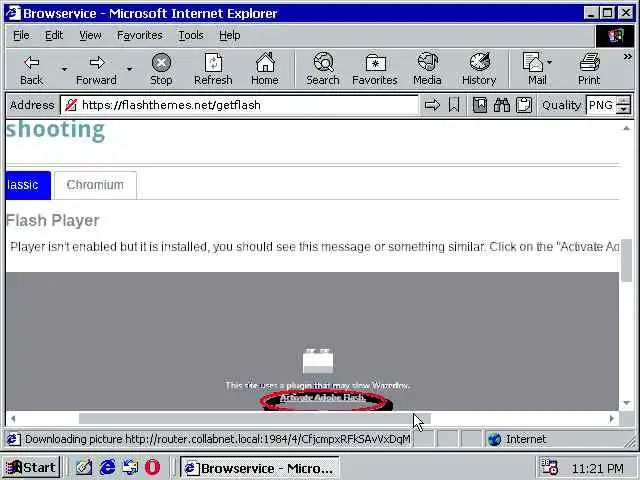640x480 pixels.
Task: Click the Flash Player heading text
Action: (53, 220)
